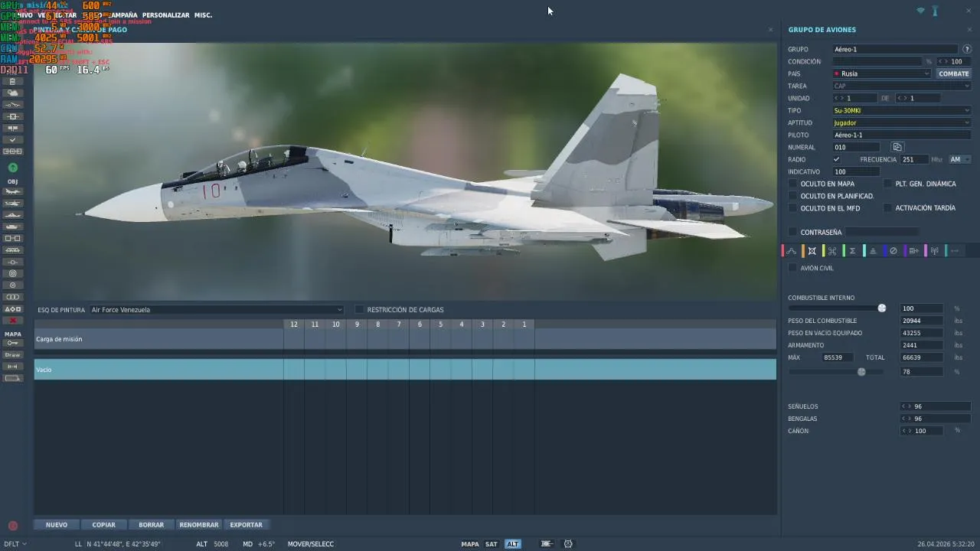980x551 pixels.
Task: Open the triggered actions tab icon
Action: (x=832, y=251)
